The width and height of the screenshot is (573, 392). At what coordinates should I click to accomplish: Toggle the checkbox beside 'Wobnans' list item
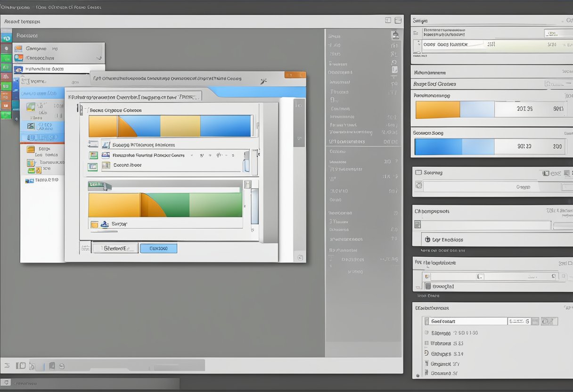[426, 343]
